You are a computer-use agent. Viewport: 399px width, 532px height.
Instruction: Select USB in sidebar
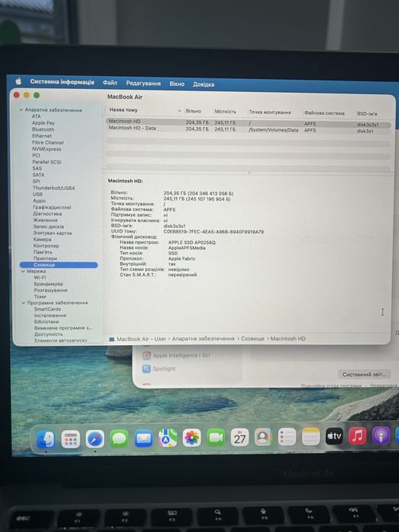coord(38,194)
